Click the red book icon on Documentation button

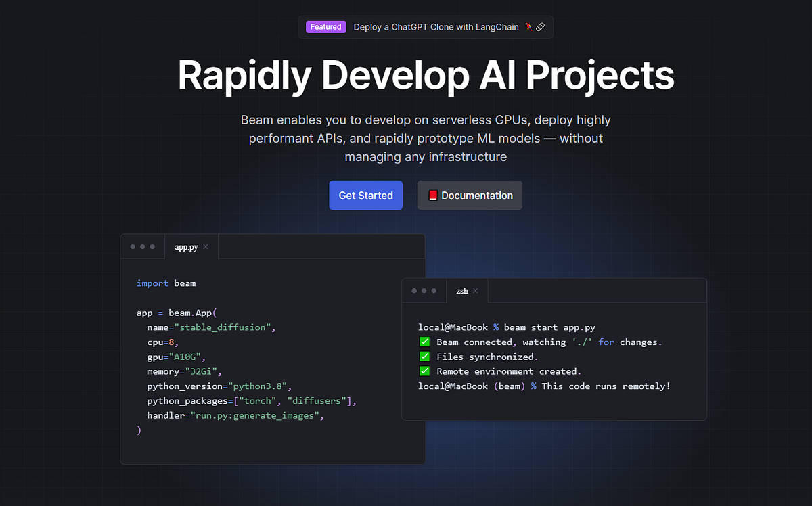(x=432, y=195)
